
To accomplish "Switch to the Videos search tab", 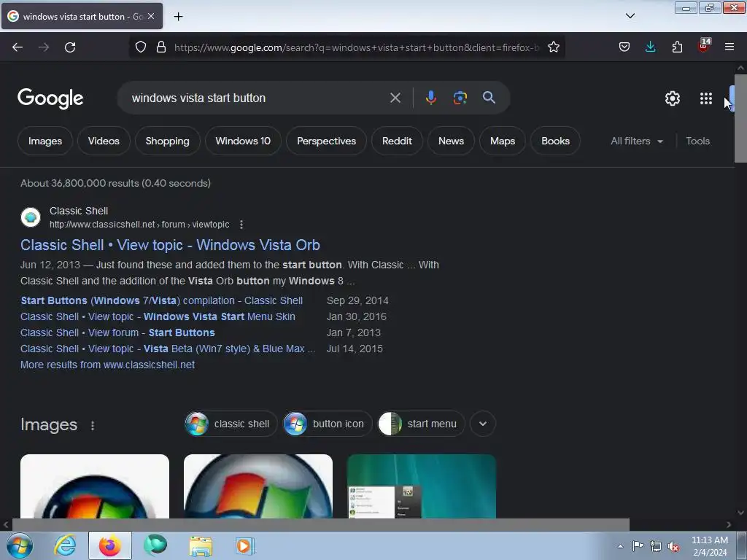I will (104, 141).
